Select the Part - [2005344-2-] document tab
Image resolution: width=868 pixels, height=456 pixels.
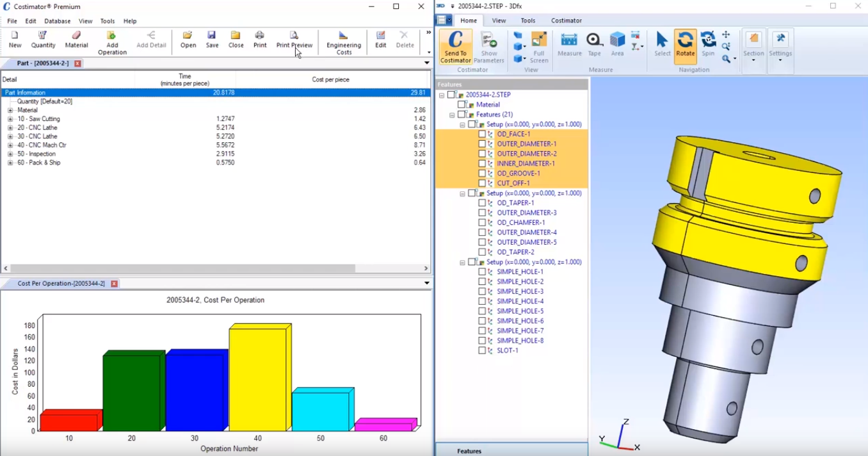[42, 63]
